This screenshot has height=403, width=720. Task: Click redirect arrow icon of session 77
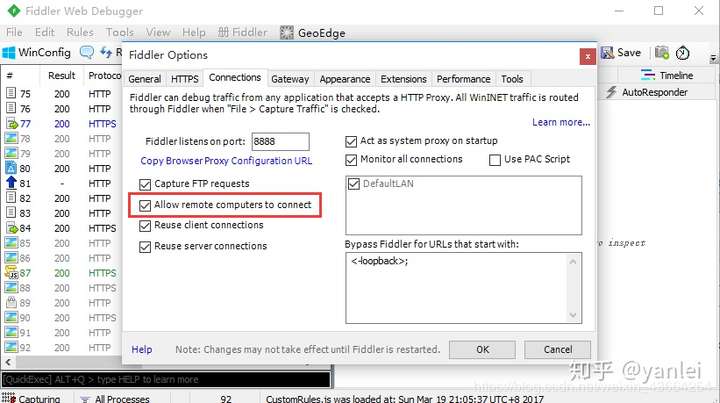tap(11, 123)
